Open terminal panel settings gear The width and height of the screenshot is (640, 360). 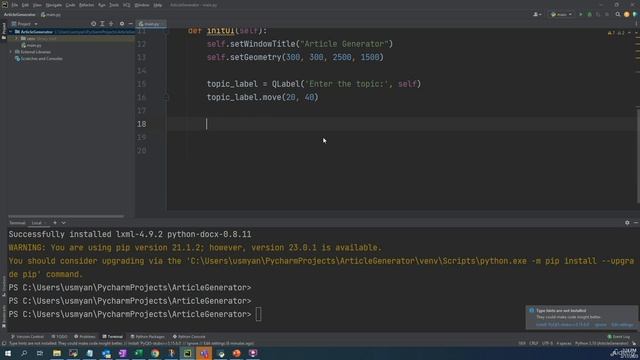(x=627, y=223)
